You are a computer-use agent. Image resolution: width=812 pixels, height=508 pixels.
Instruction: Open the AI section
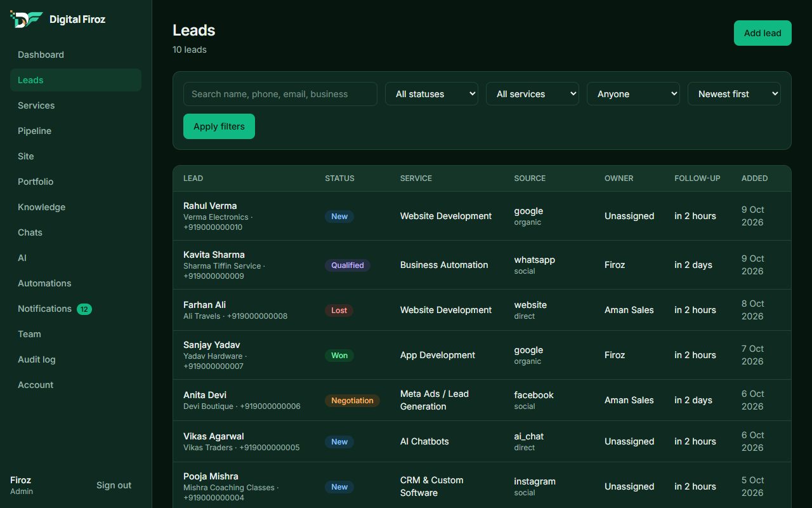pyautogui.click(x=75, y=258)
